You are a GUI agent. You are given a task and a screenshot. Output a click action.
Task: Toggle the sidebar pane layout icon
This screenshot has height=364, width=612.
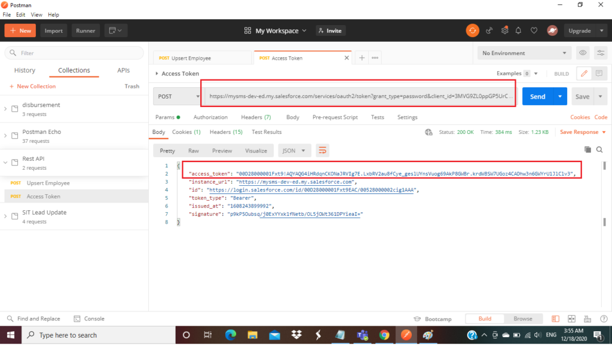point(555,319)
